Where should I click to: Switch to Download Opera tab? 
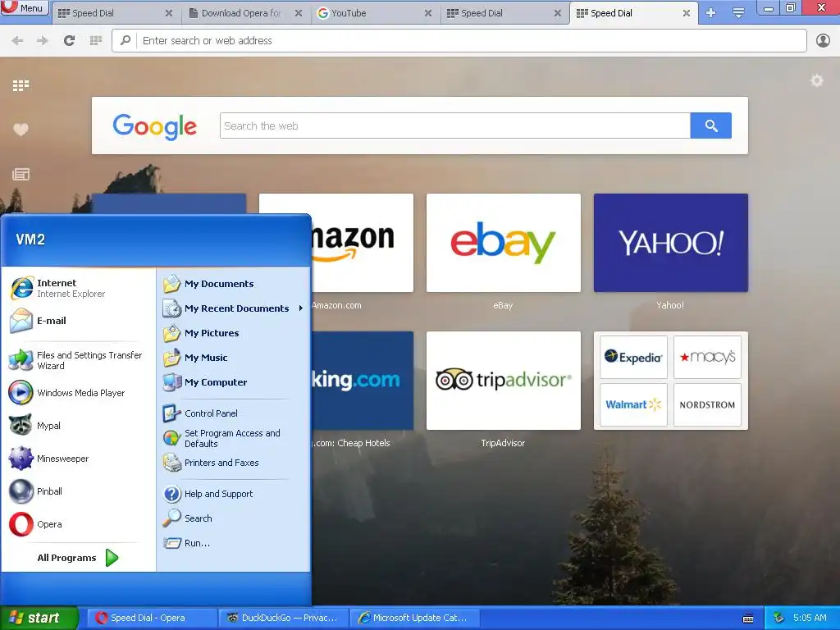pos(240,13)
